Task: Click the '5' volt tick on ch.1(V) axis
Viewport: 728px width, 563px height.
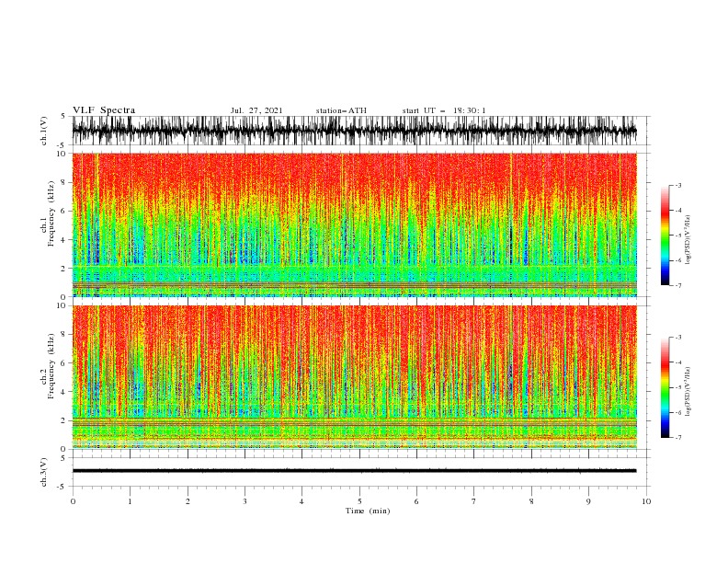Action: click(63, 117)
